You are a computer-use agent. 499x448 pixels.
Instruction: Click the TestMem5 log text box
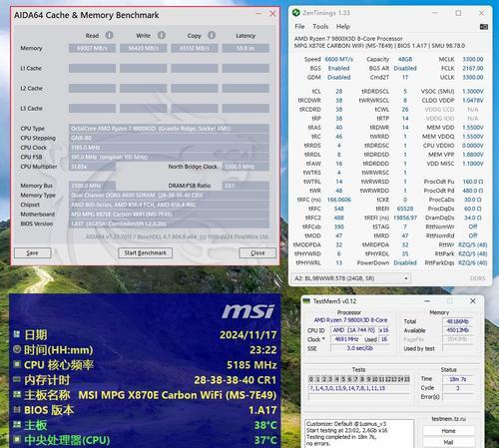(x=359, y=433)
